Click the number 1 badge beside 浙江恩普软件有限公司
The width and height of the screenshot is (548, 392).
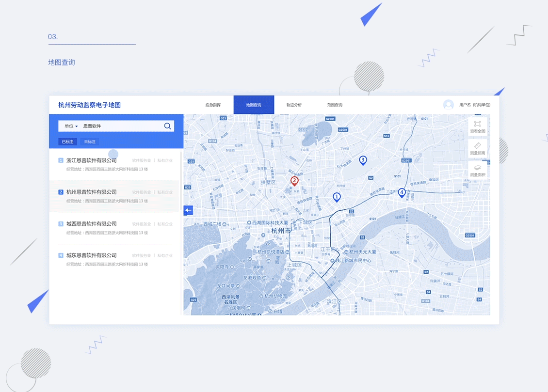[61, 160]
